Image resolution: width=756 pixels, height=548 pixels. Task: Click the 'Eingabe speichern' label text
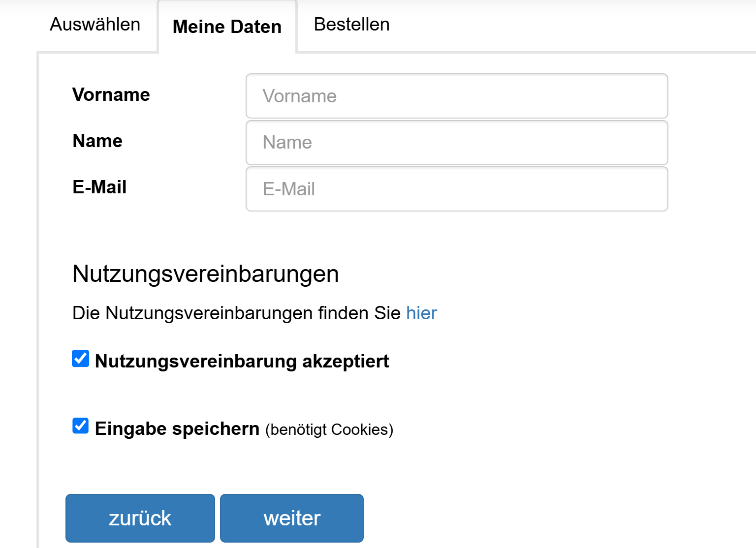click(177, 428)
